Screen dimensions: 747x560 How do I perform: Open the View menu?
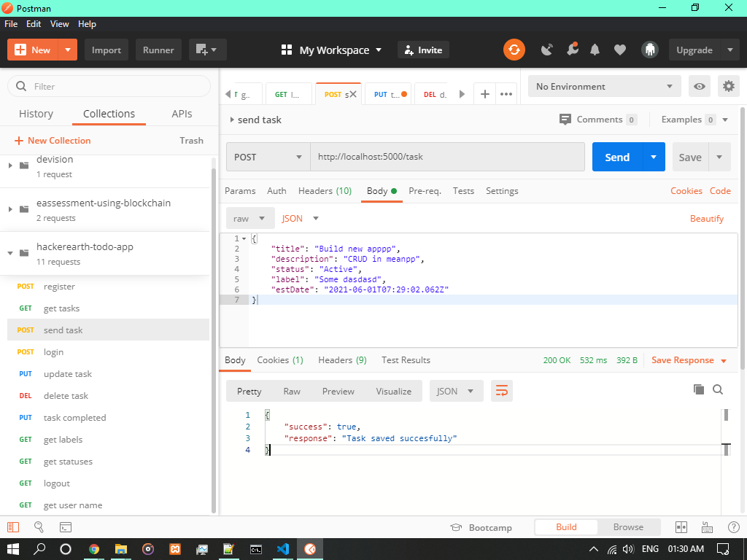(60, 24)
